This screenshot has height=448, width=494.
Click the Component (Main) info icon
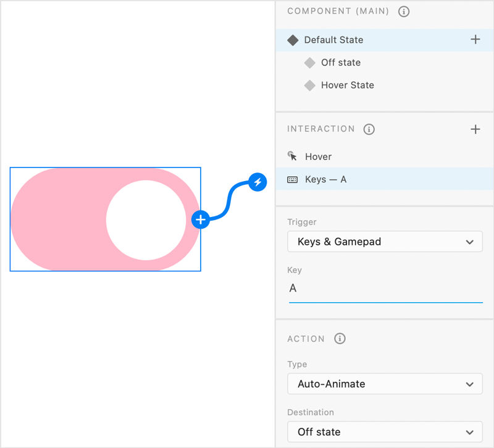point(404,11)
